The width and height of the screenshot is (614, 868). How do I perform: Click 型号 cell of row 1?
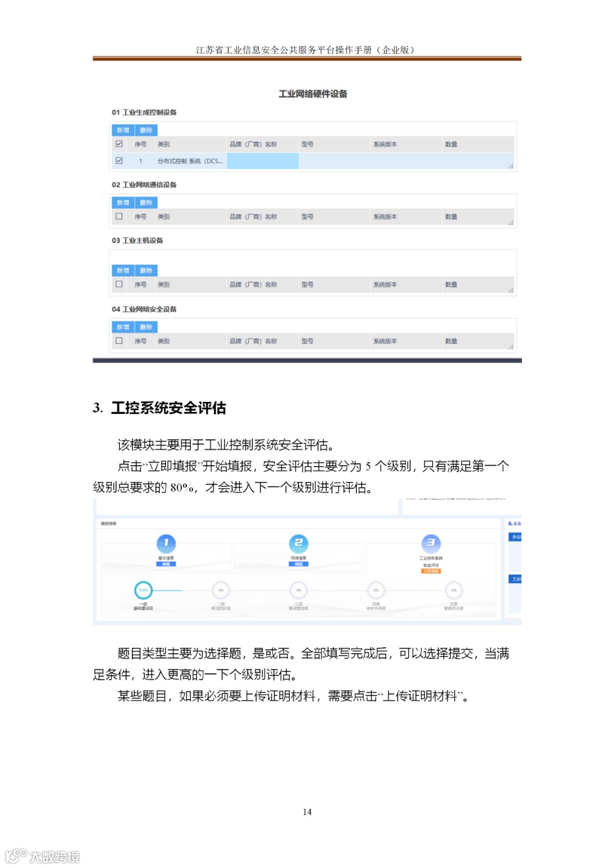pyautogui.click(x=334, y=161)
